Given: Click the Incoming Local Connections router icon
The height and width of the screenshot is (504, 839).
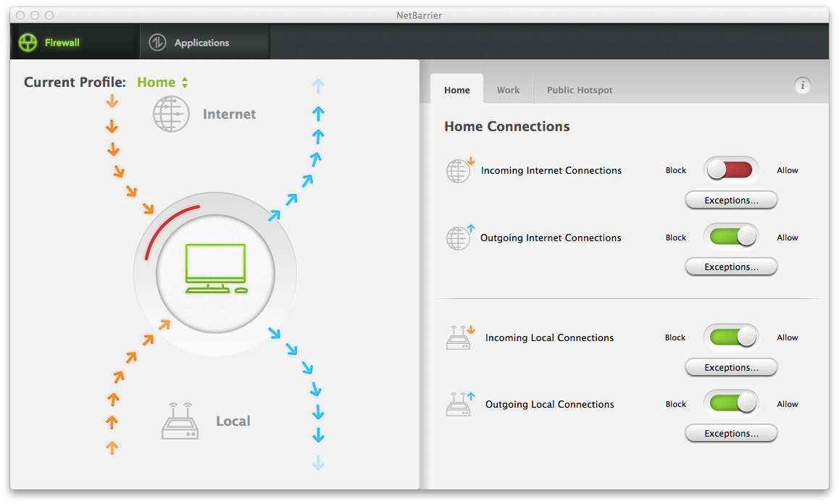Looking at the screenshot, I should click(459, 337).
